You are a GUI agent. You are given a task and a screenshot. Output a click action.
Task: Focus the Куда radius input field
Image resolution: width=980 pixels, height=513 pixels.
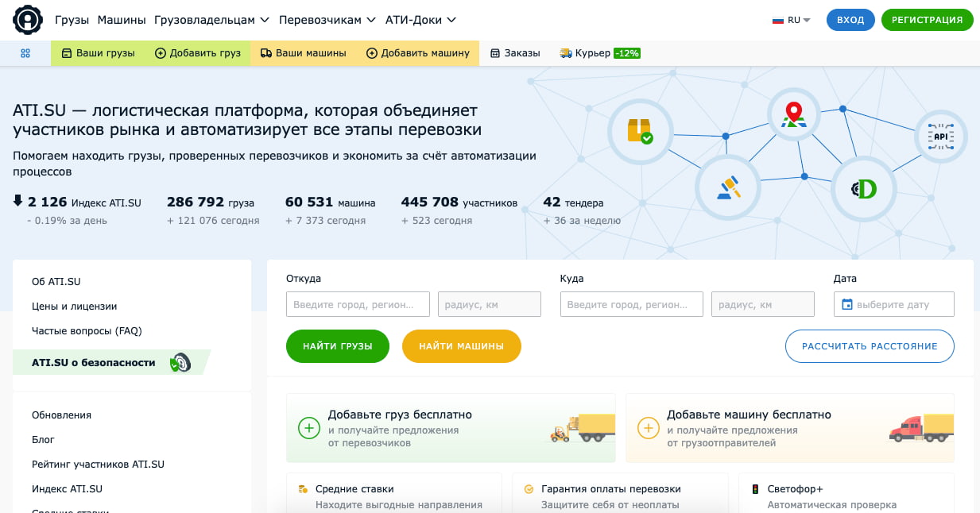tap(763, 304)
